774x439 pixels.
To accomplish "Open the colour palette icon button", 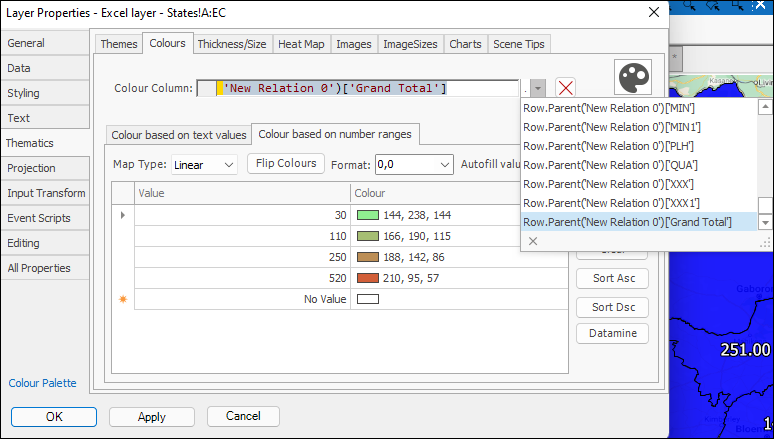I will point(632,77).
